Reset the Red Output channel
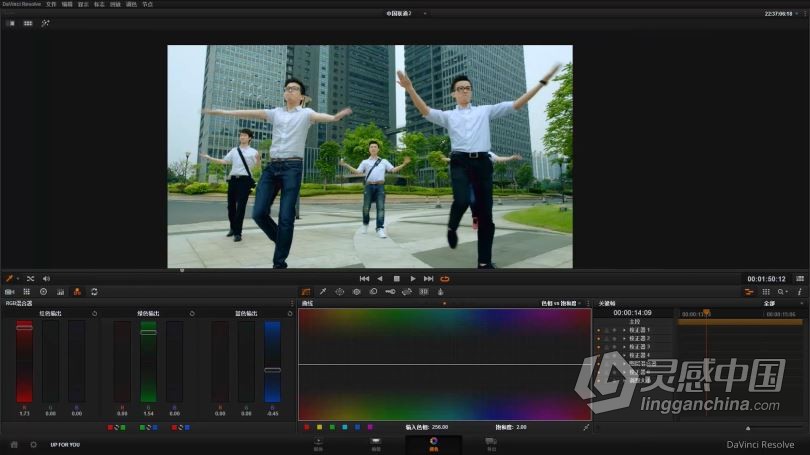Screen dimensions: 810x455 pos(95,313)
